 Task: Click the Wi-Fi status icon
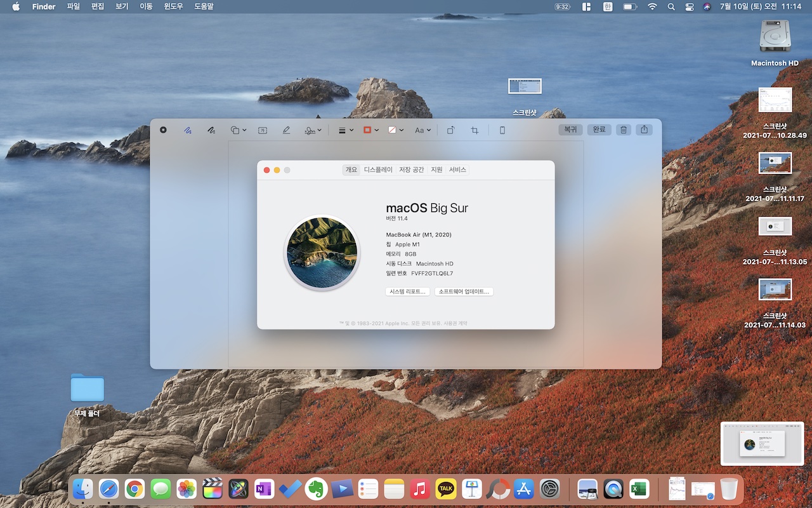point(652,6)
